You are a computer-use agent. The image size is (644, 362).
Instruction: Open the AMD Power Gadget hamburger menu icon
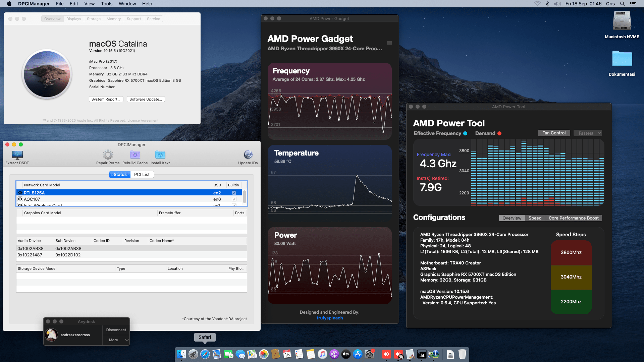pos(389,43)
